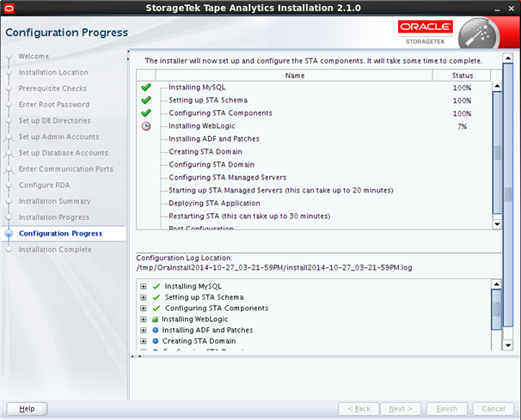
Task: Select Installing ADF and Patches table row
Action: click(x=314, y=139)
